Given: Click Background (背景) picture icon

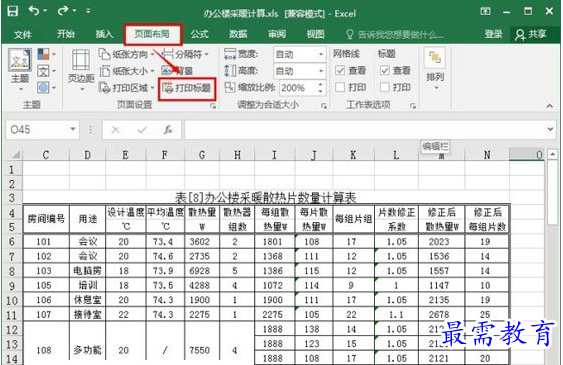Looking at the screenshot, I should [x=167, y=71].
